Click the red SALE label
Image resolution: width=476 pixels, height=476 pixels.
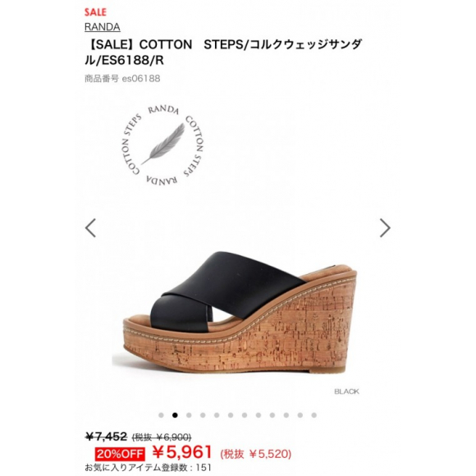pos(95,12)
